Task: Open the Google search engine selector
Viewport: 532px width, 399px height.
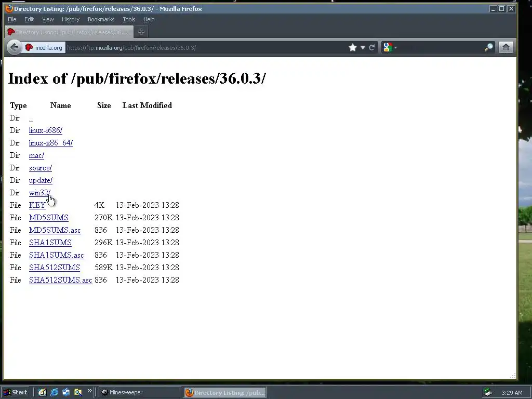Action: click(389, 47)
